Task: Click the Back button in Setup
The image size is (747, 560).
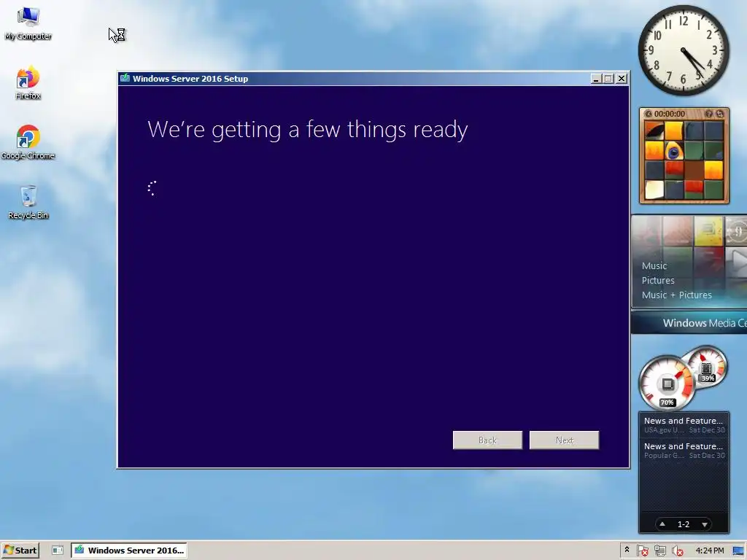Action: [487, 440]
